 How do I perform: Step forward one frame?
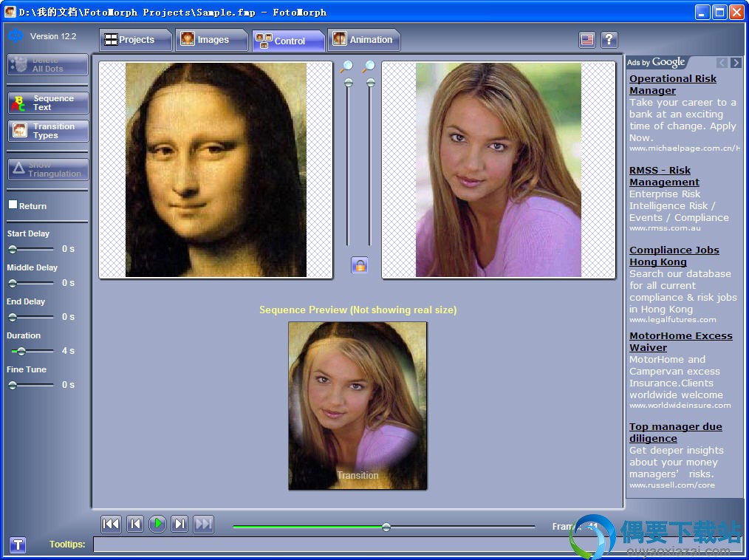coord(179,524)
